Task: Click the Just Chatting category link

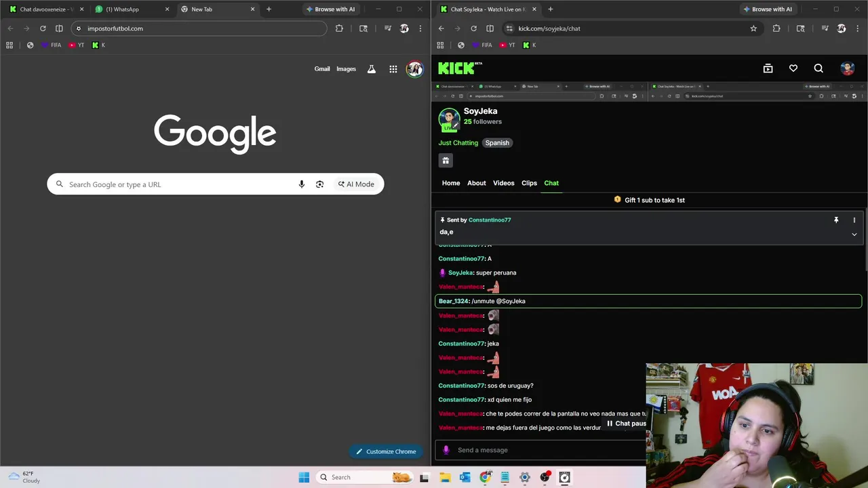Action: 458,143
